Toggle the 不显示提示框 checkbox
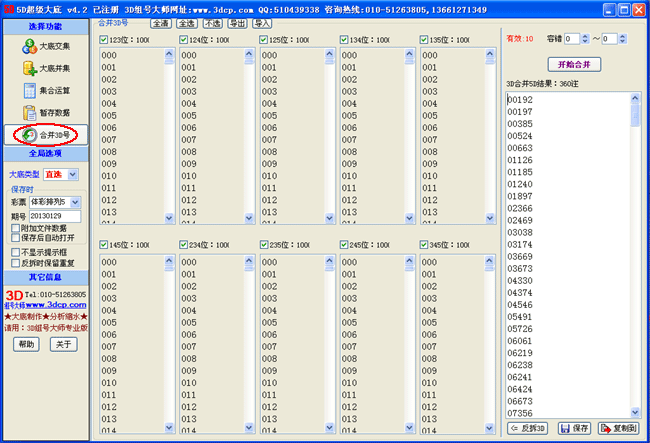This screenshot has height=443, width=650. [14, 252]
